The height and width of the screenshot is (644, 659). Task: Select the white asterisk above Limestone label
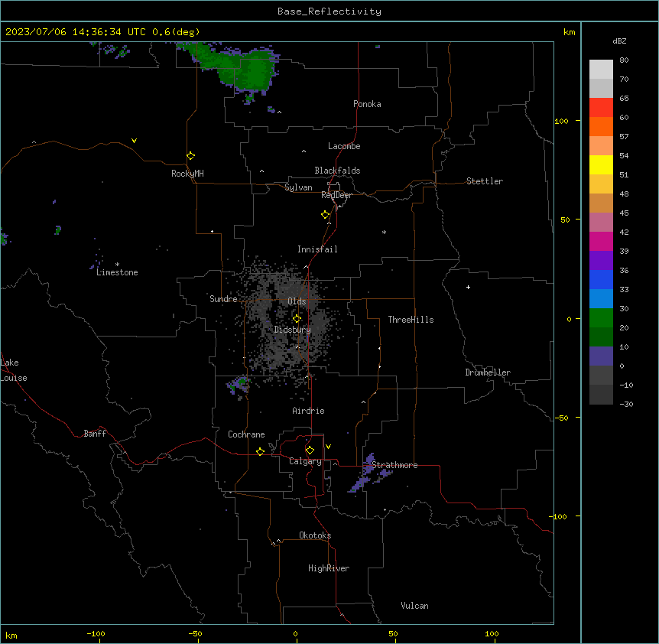coord(117,265)
